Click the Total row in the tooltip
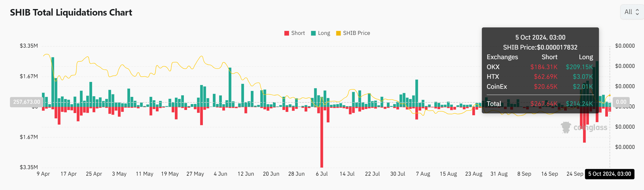This screenshot has width=644, height=190. point(540,103)
